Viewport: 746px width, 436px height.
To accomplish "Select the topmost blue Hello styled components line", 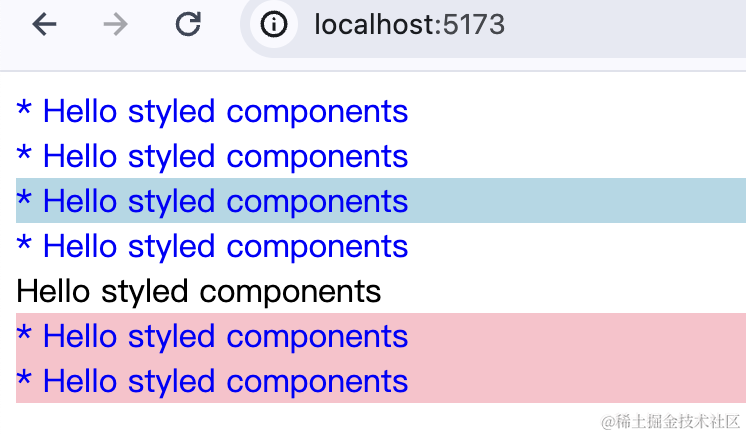I will [212, 111].
